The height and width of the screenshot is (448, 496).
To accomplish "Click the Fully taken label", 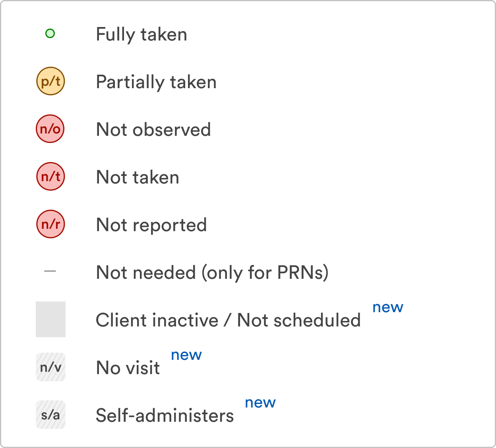I will 141,35.
